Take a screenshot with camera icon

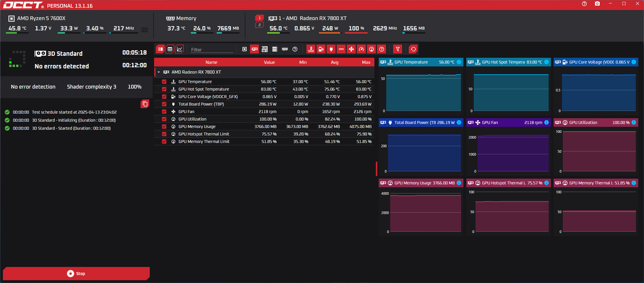[x=597, y=4]
